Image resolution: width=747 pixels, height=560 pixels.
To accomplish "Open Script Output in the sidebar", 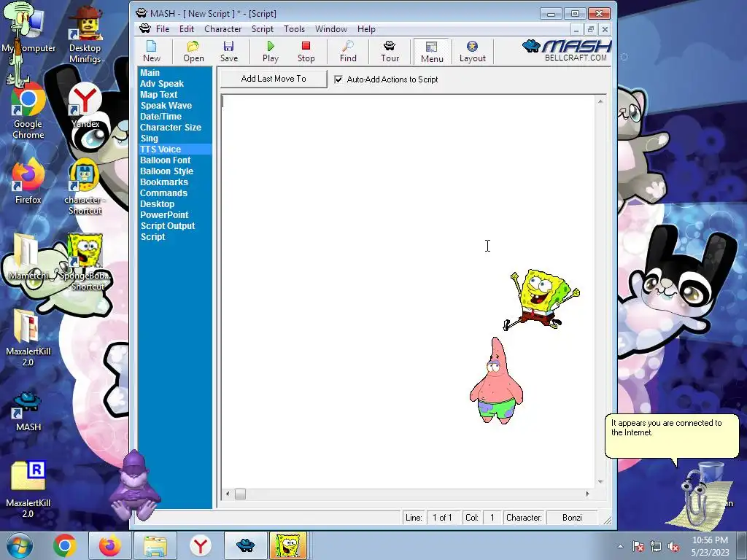I will (167, 226).
